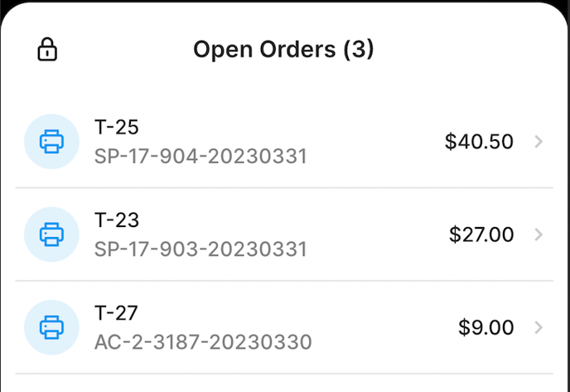Viewport: 570px width, 392px height.
Task: Expand the $9.00 order chevron
Action: click(539, 327)
